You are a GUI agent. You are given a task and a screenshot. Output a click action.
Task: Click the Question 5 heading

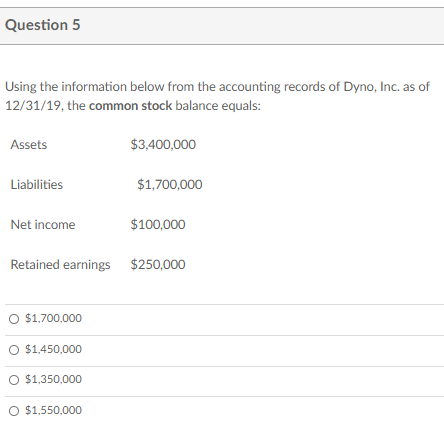43,25
